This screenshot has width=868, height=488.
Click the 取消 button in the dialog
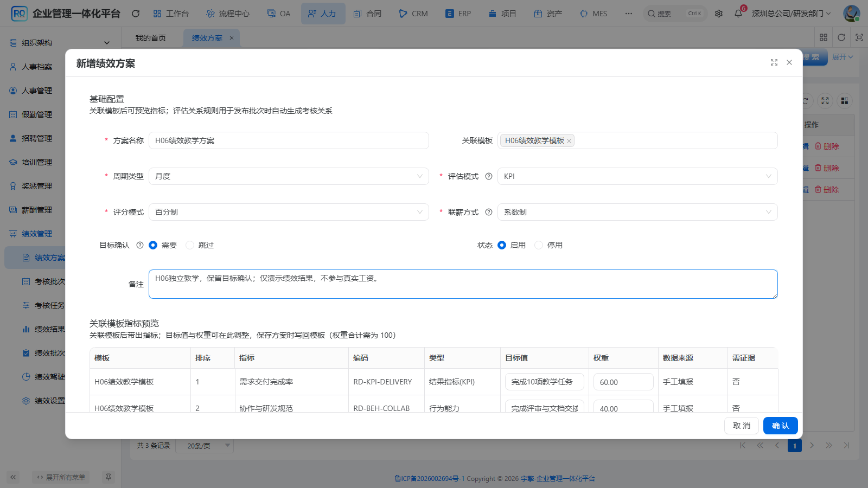742,426
